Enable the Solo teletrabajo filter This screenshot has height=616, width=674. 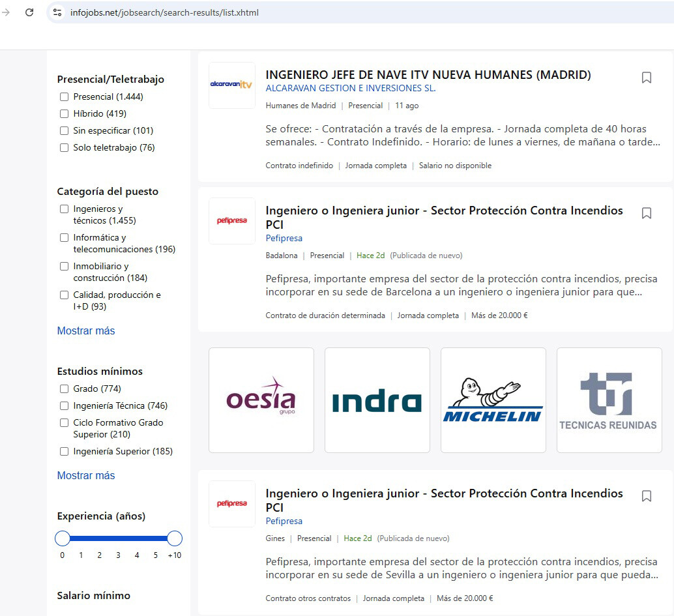[x=64, y=148]
